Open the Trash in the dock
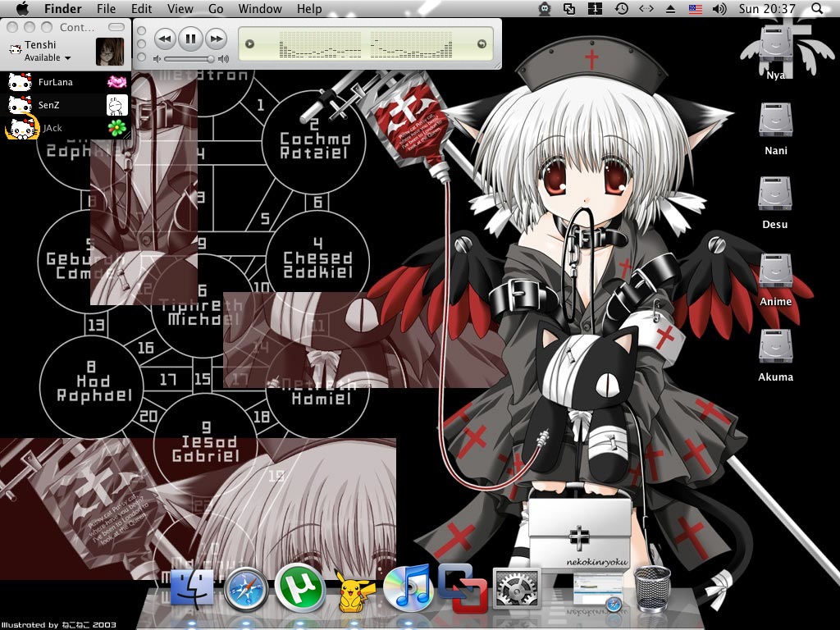Screen dimensions: 840x630 tap(652, 589)
